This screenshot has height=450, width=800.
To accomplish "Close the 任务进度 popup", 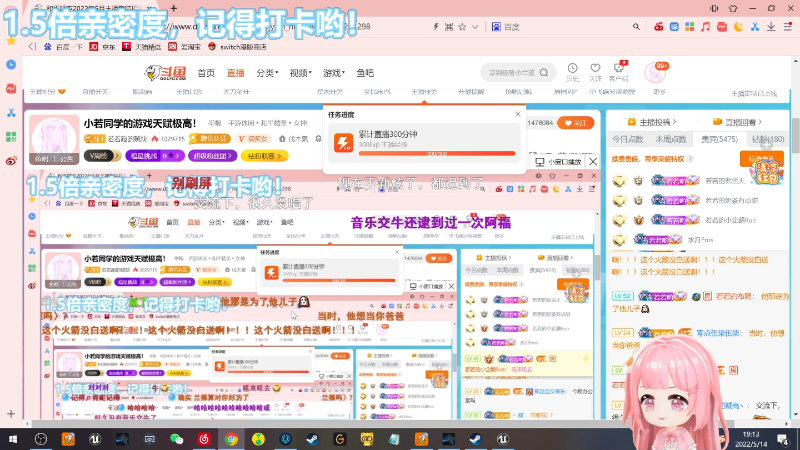I will tap(518, 114).
